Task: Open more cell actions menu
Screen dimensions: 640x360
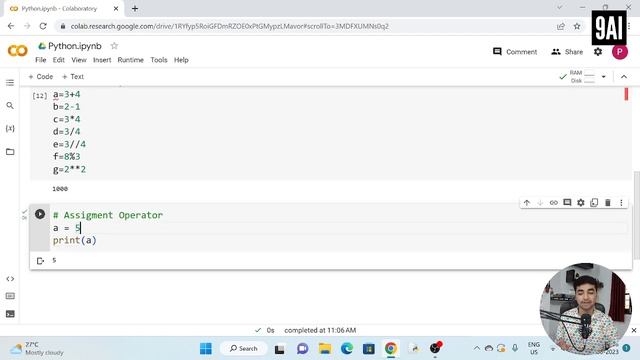Action: [621, 202]
